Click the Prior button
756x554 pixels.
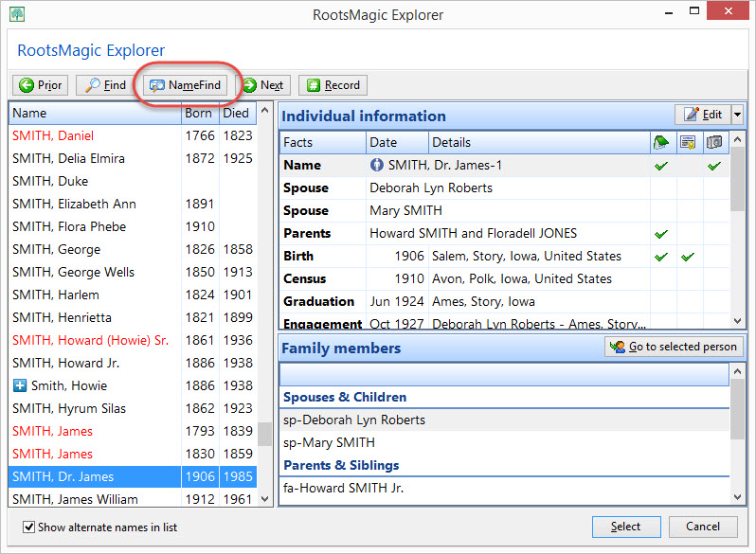pos(40,85)
